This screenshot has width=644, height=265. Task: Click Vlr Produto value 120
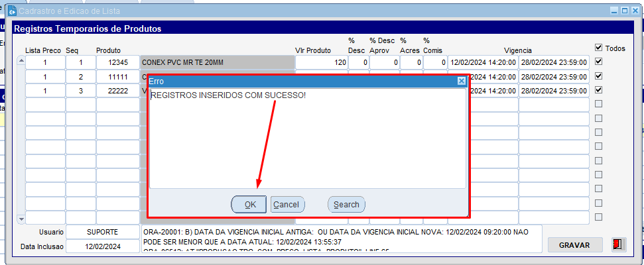[x=321, y=63]
